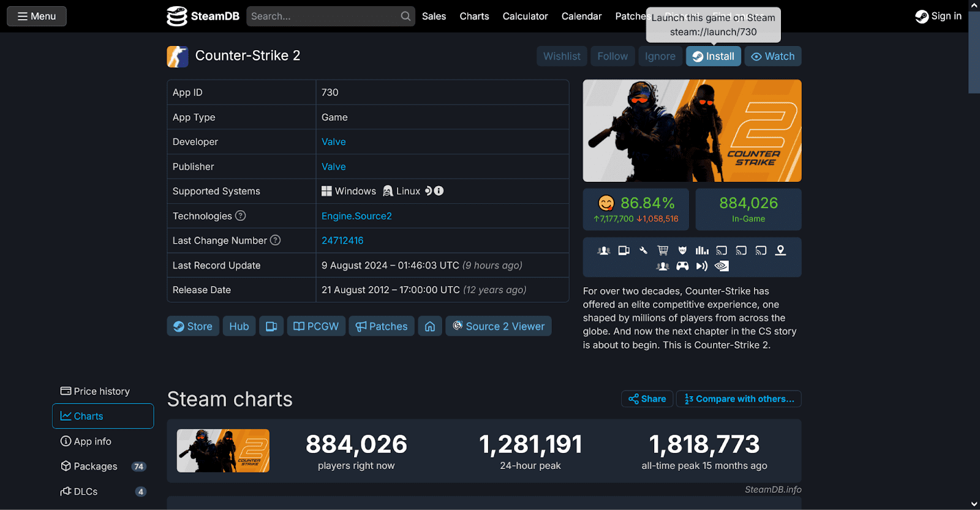Click the search magnifier icon
This screenshot has width=980, height=510.
click(x=405, y=17)
